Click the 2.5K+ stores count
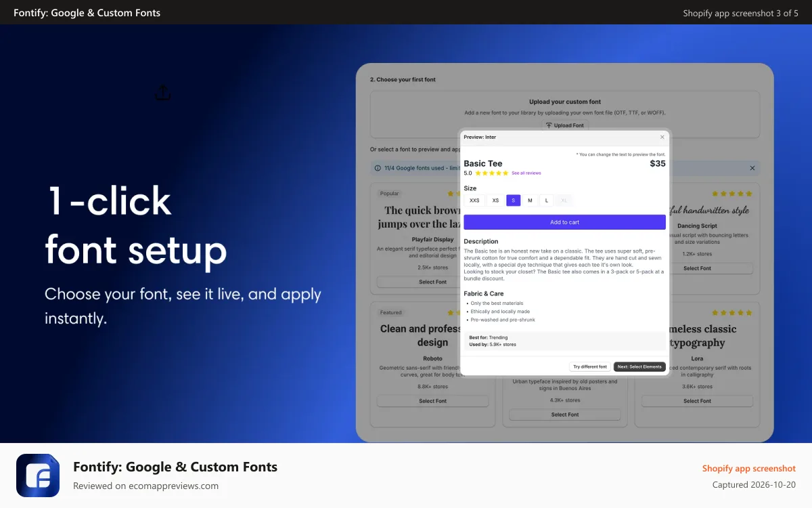The width and height of the screenshot is (812, 508). 432,268
